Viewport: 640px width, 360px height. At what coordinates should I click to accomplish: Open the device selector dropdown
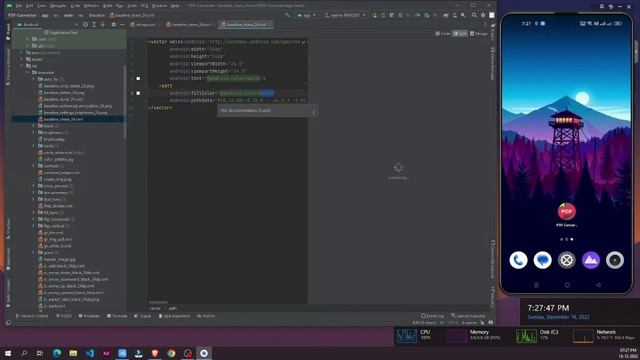345,15
